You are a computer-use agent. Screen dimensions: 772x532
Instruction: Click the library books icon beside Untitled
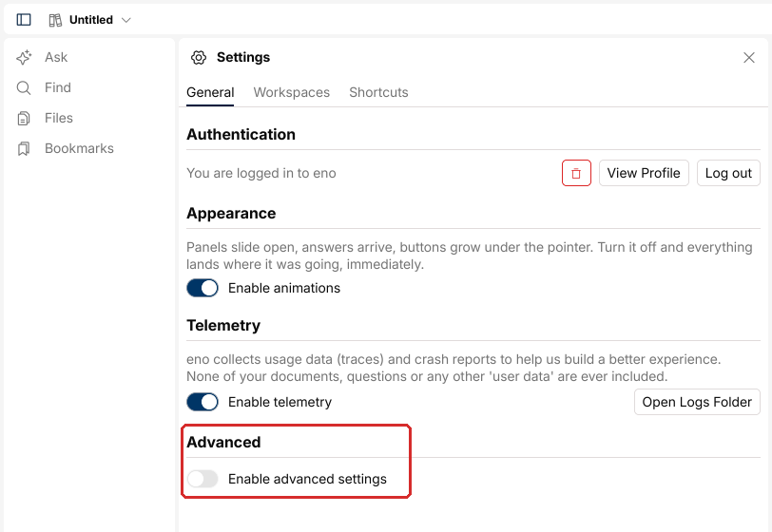[x=55, y=20]
